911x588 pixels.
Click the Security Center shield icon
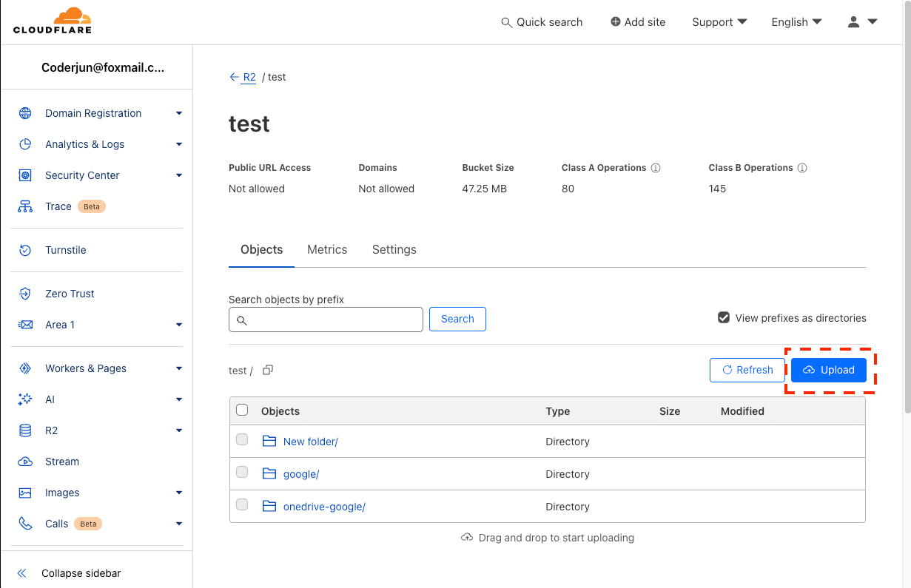25,175
